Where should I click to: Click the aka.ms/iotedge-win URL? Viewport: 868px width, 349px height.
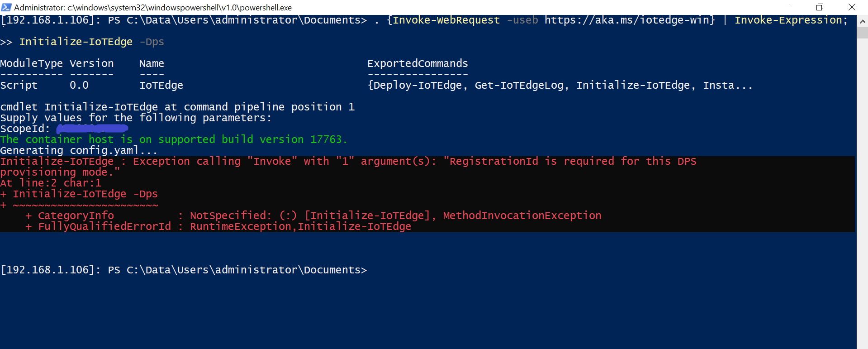pos(629,20)
